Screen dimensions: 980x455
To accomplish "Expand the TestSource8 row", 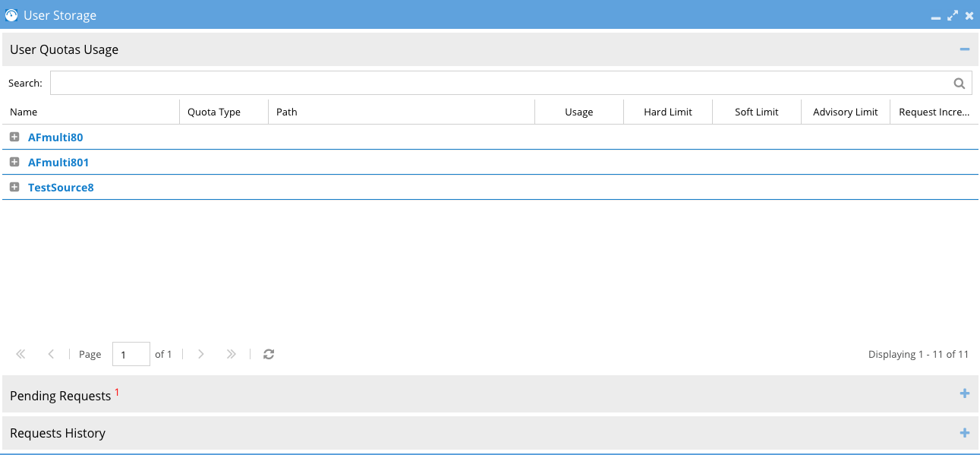I will (14, 188).
